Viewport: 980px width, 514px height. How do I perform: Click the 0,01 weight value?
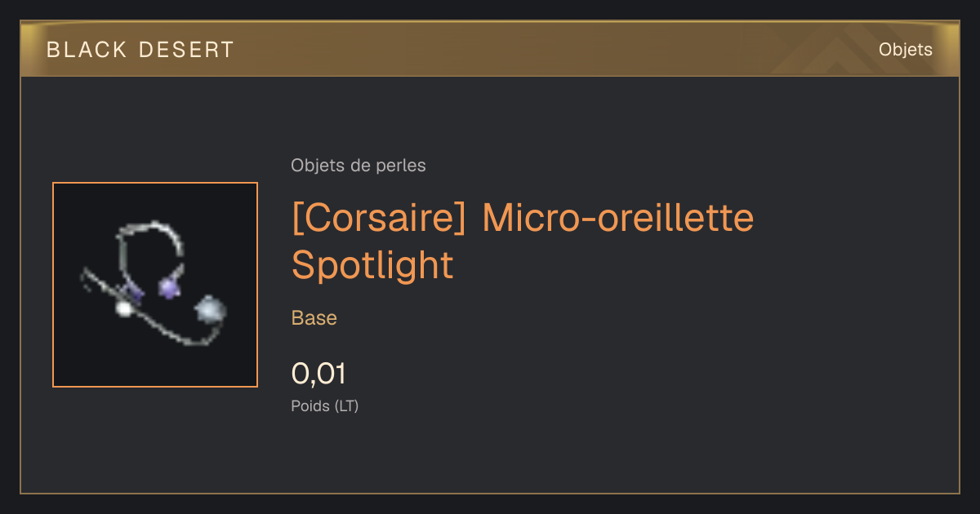[318, 374]
